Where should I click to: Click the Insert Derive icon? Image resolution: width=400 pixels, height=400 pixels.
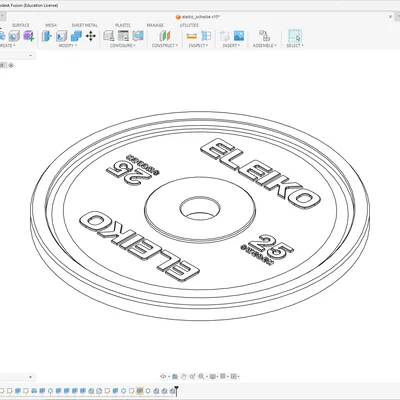tap(224, 36)
